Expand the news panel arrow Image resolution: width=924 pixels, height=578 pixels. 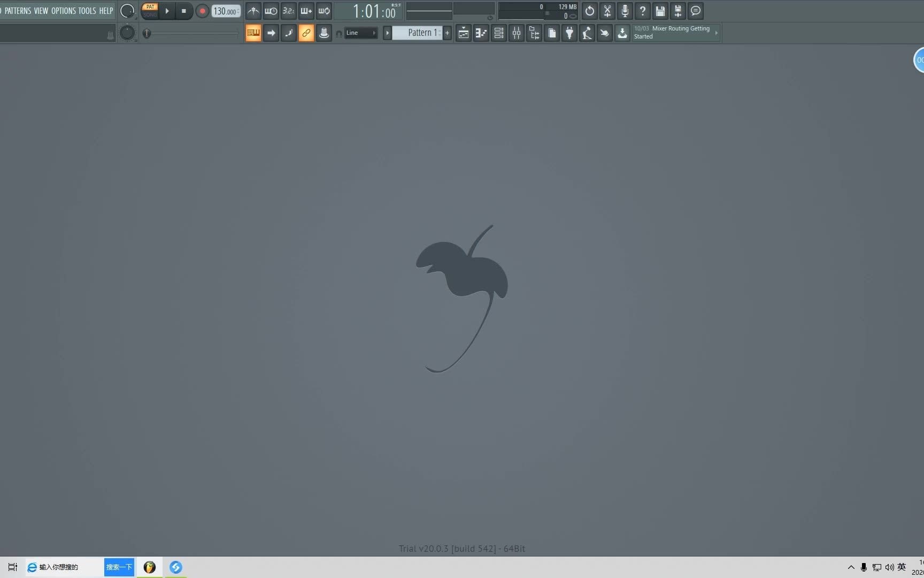coord(717,33)
